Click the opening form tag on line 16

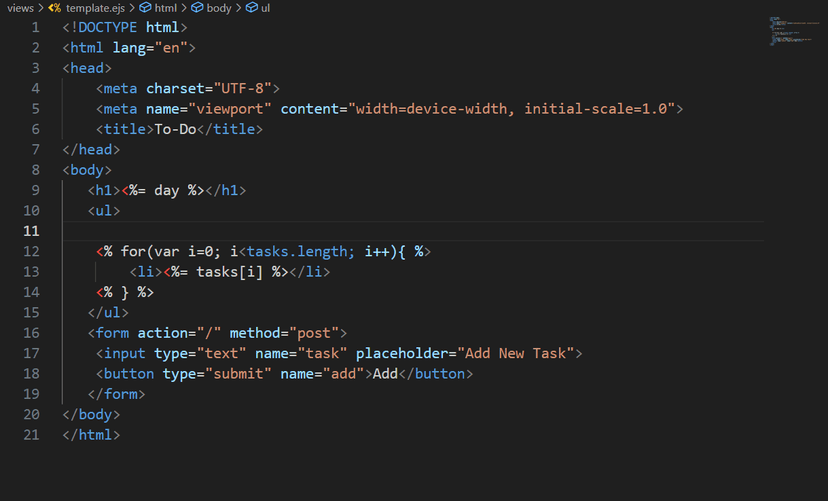pyautogui.click(x=217, y=333)
